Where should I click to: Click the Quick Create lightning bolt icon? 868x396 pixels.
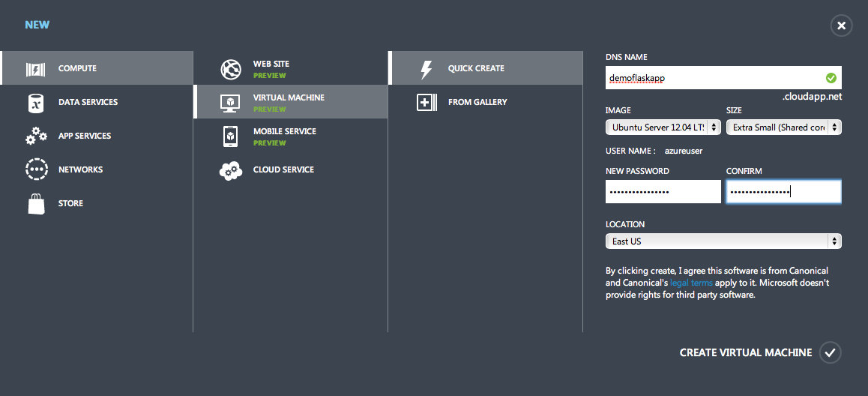pyautogui.click(x=426, y=69)
